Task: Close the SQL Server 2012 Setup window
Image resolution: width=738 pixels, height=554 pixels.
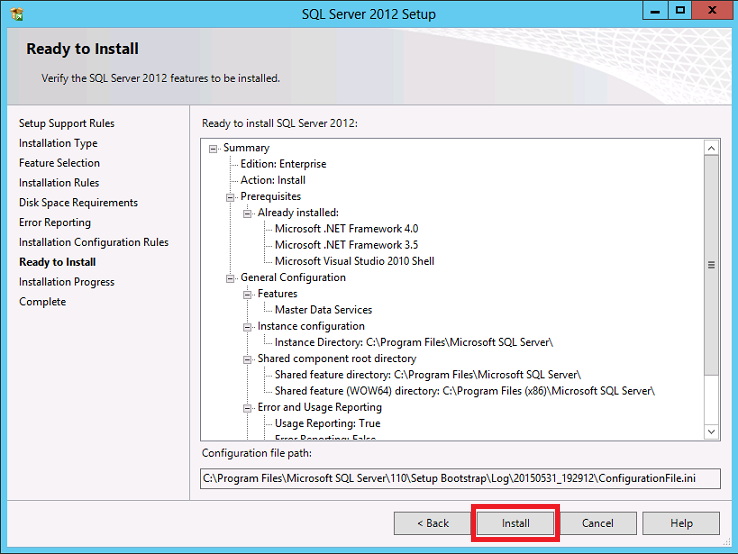Action: (x=712, y=11)
